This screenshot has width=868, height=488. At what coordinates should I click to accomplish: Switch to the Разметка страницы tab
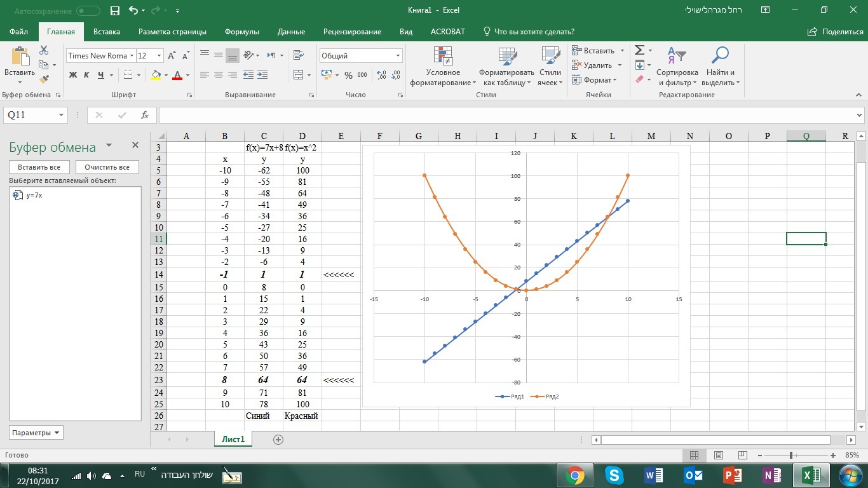172,32
